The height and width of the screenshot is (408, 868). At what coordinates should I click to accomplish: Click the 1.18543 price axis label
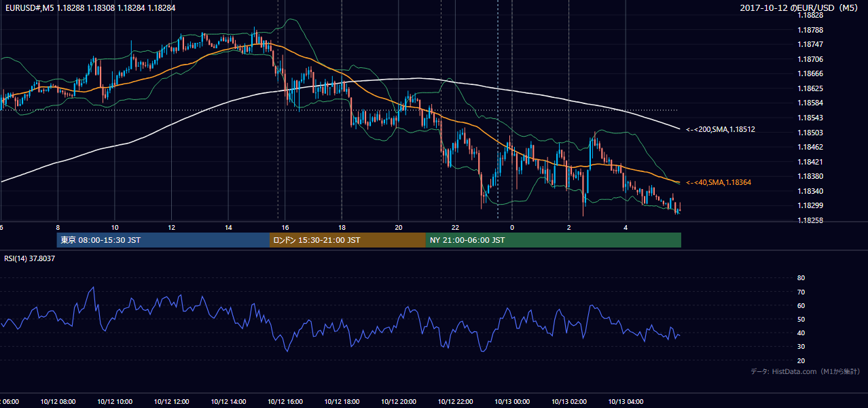click(x=811, y=118)
